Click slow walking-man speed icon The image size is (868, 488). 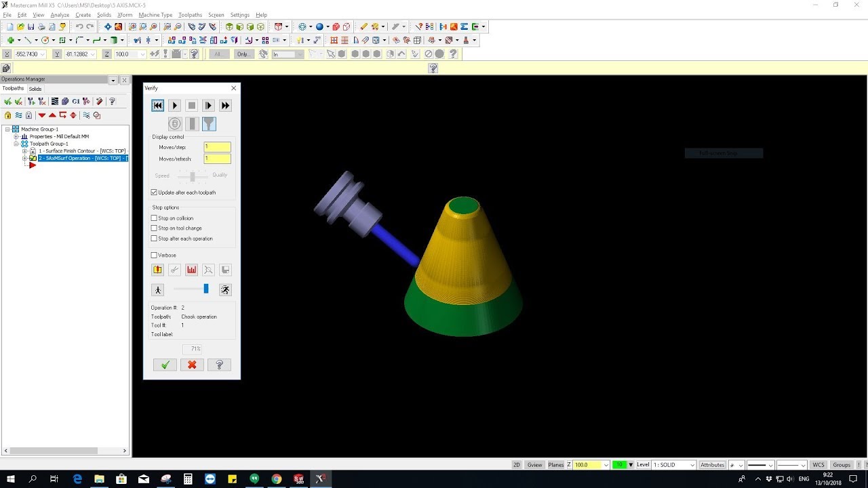[157, 289]
